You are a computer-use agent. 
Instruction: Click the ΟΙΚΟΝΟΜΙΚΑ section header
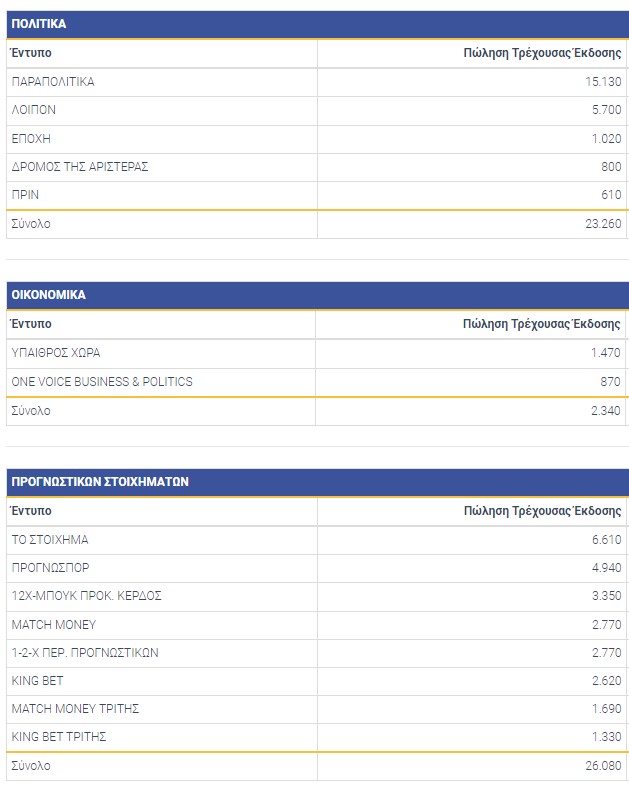tap(48, 295)
